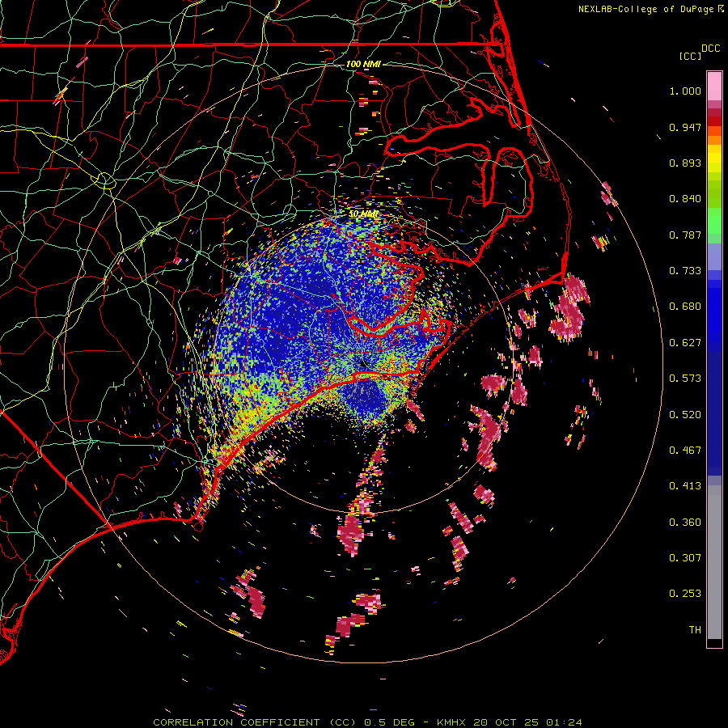This screenshot has height=728, width=728.
Task: Click the 1.000 legend value
Action: (x=685, y=91)
